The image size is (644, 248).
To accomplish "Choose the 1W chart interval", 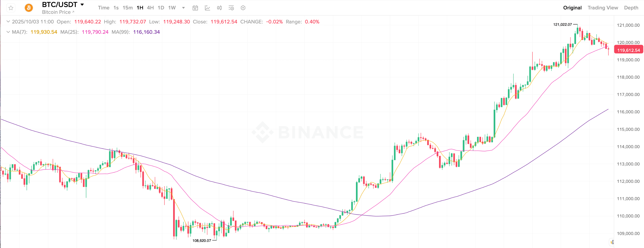I will tap(172, 8).
